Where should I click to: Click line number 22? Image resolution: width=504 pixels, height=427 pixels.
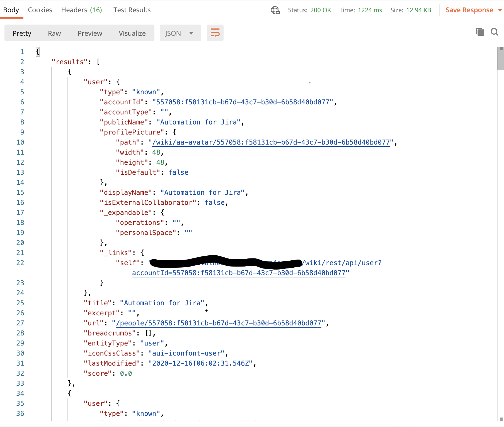[20, 263]
